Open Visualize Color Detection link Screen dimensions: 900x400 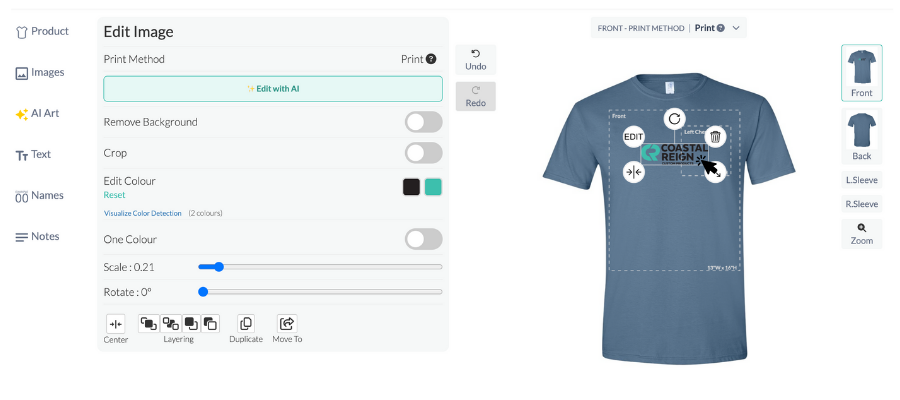[x=143, y=213]
